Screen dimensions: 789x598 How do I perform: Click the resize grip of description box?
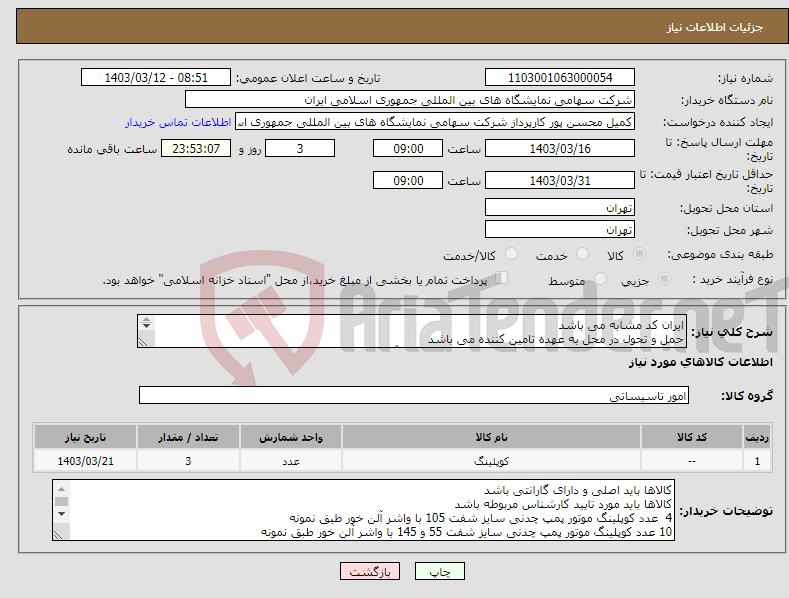coord(143,342)
